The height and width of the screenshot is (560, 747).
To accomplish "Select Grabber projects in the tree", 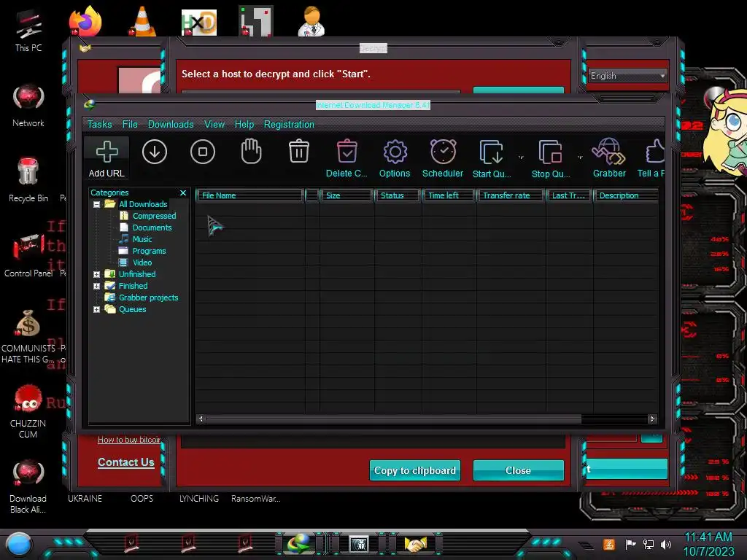I will coord(148,297).
